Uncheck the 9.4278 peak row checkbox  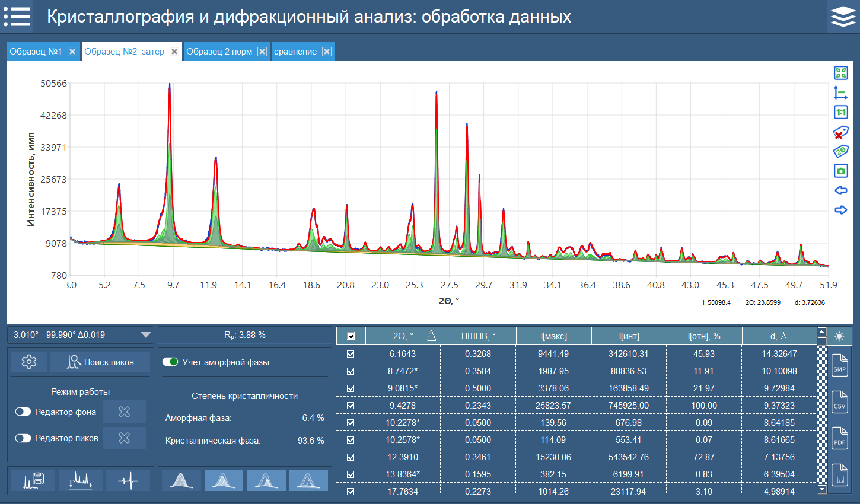(x=351, y=406)
